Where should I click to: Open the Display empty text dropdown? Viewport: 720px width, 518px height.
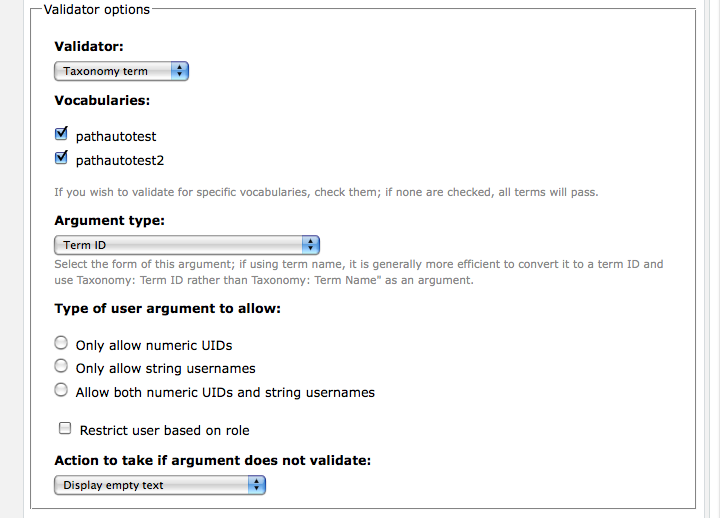pos(160,485)
